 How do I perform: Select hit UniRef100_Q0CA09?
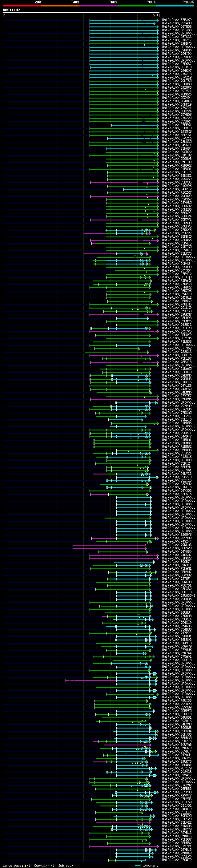pyautogui.click(x=177, y=196)
